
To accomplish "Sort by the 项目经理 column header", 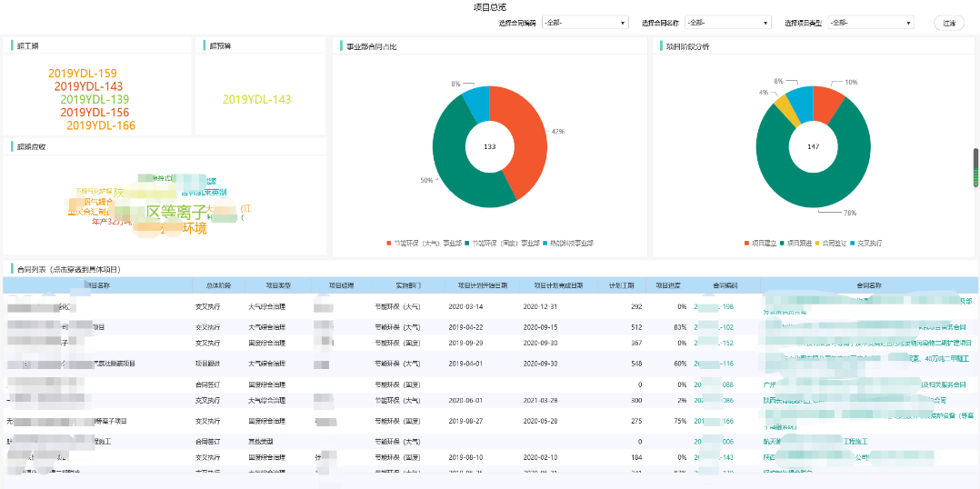I will click(342, 285).
